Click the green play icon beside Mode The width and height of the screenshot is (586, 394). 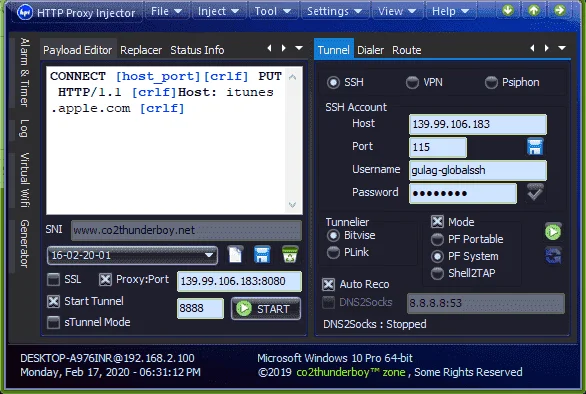(553, 232)
